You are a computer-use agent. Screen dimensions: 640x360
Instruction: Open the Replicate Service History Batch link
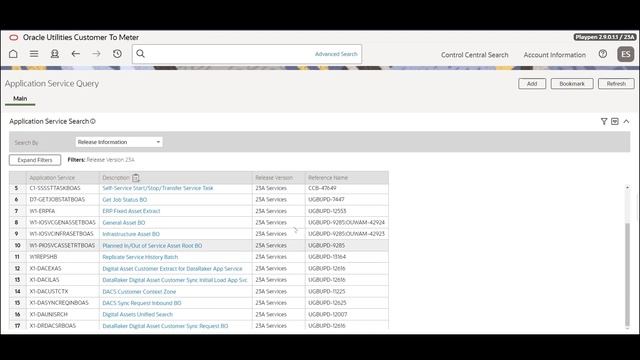[x=140, y=257]
